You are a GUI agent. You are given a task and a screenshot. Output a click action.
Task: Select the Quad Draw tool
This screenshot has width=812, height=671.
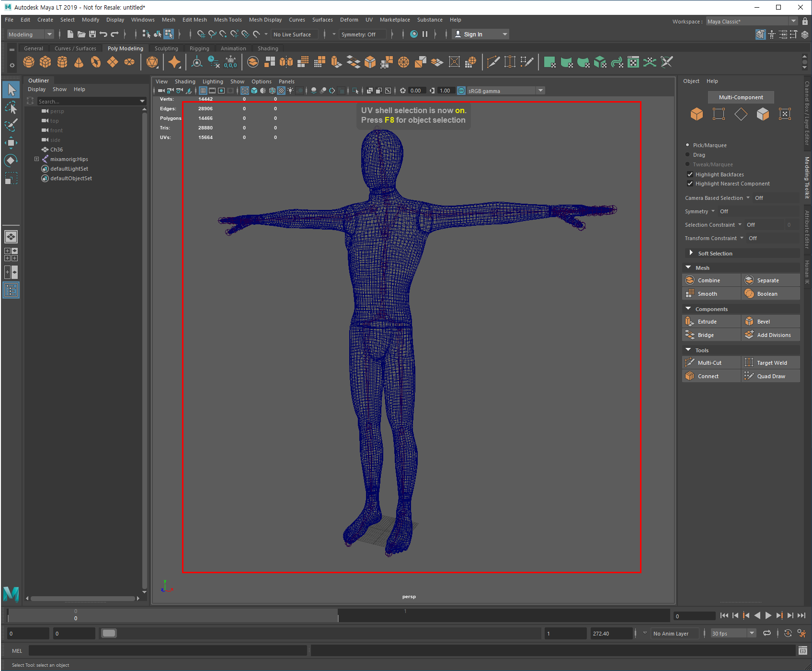(770, 376)
